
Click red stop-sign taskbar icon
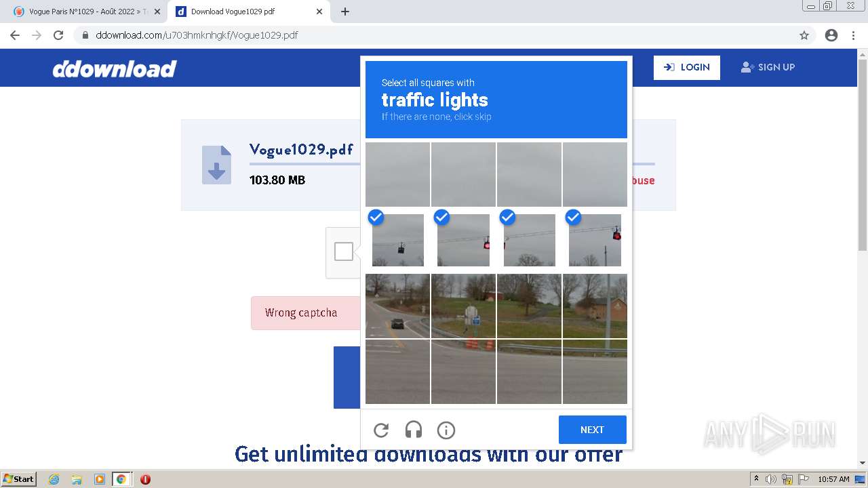coord(145,479)
